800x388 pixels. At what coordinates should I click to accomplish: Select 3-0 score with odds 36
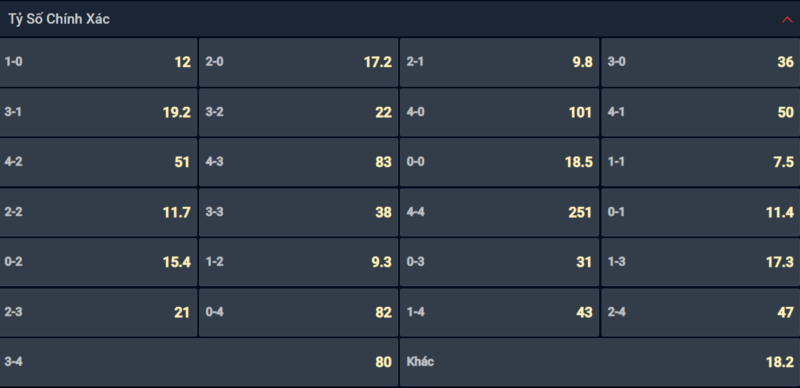click(x=701, y=62)
